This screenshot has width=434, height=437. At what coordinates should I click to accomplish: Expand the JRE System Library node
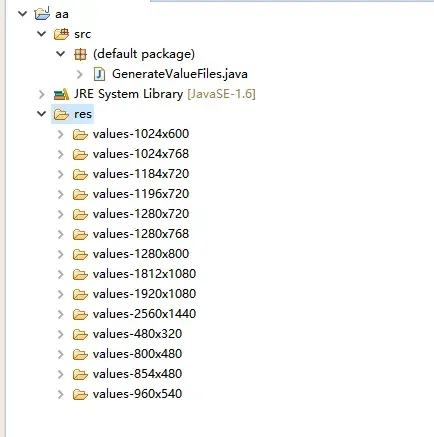[42, 94]
